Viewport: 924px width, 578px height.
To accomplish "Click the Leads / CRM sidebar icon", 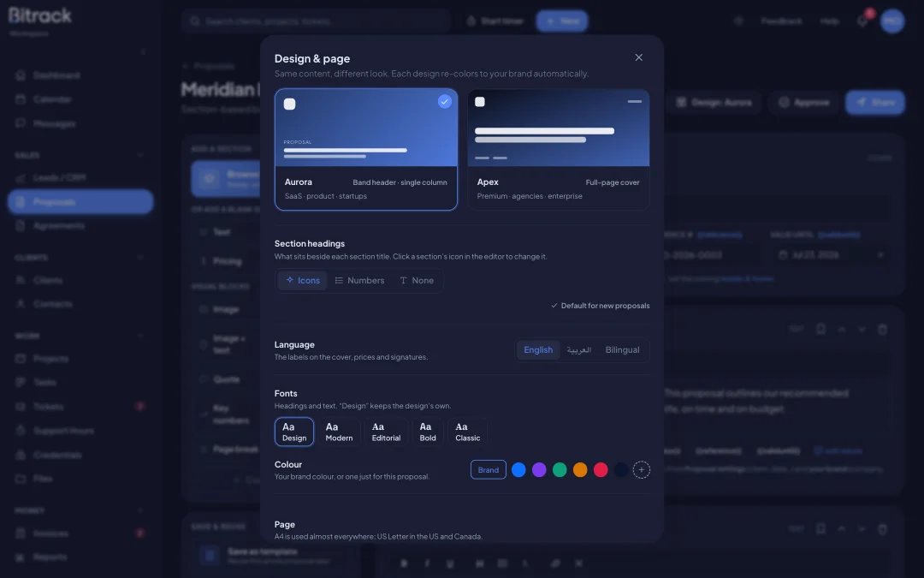I will 21,177.
